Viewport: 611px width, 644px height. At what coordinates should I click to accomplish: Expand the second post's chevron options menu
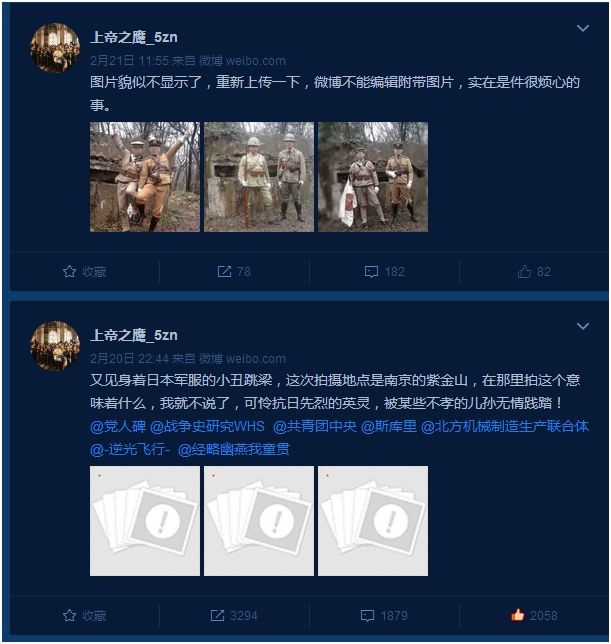583,327
